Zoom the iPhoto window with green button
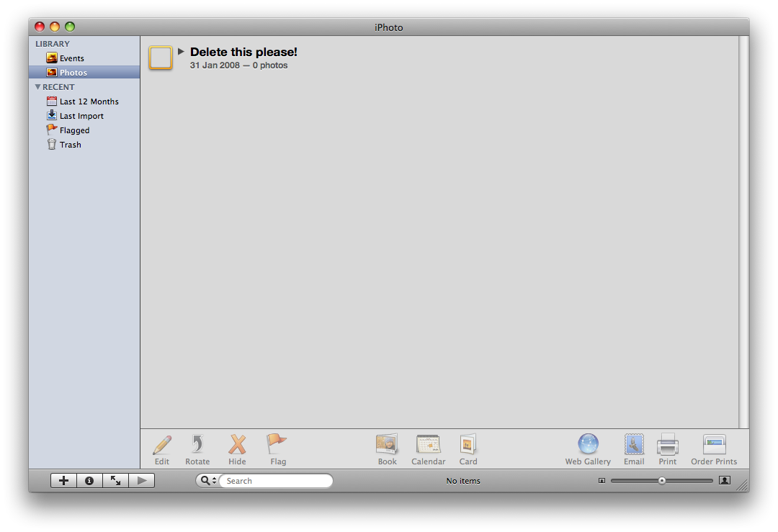778x532 pixels. coord(70,27)
